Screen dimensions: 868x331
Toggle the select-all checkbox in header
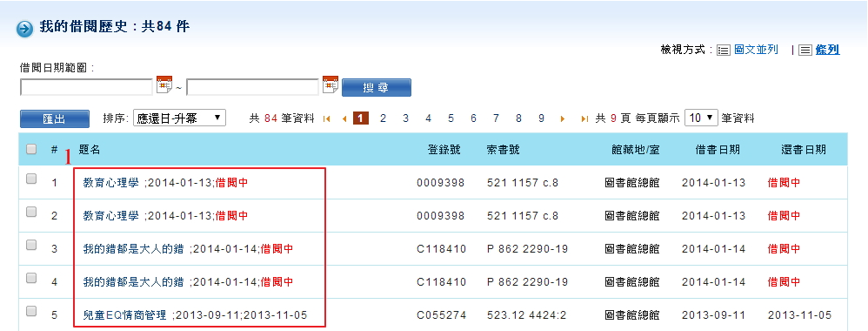[31, 149]
